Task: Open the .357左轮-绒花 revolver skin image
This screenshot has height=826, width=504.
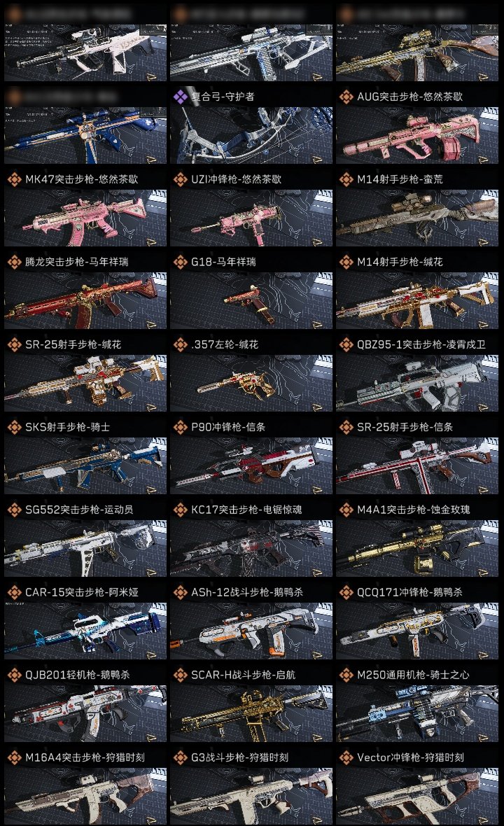Action: pos(251,383)
